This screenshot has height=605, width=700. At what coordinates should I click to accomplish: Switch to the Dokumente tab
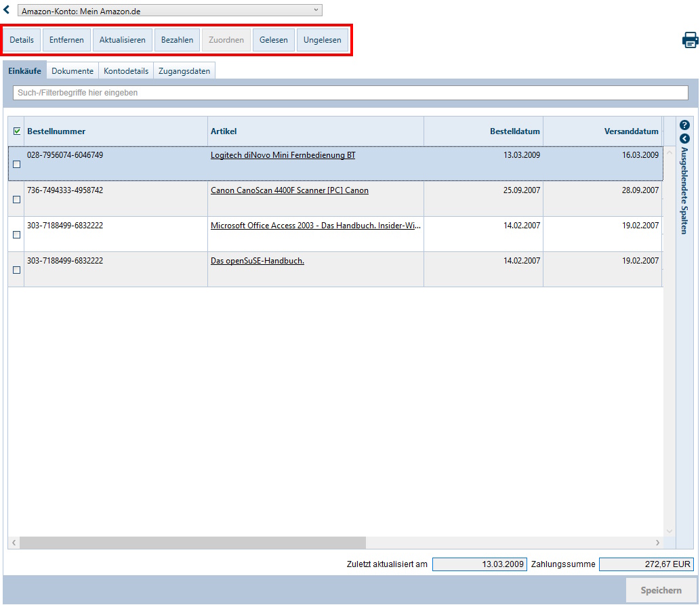coord(73,70)
